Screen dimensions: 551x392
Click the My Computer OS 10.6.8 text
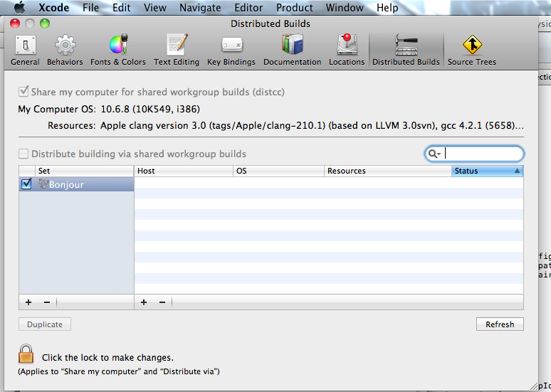click(x=150, y=110)
